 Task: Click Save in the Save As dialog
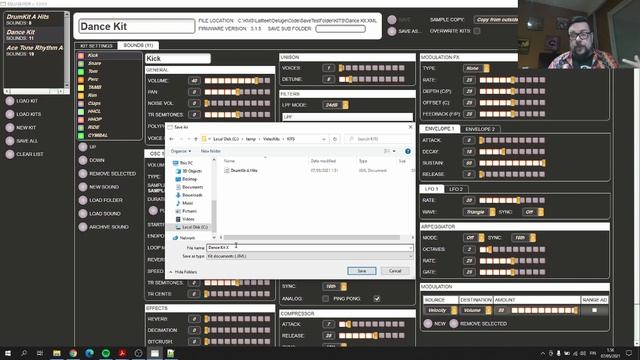click(362, 271)
